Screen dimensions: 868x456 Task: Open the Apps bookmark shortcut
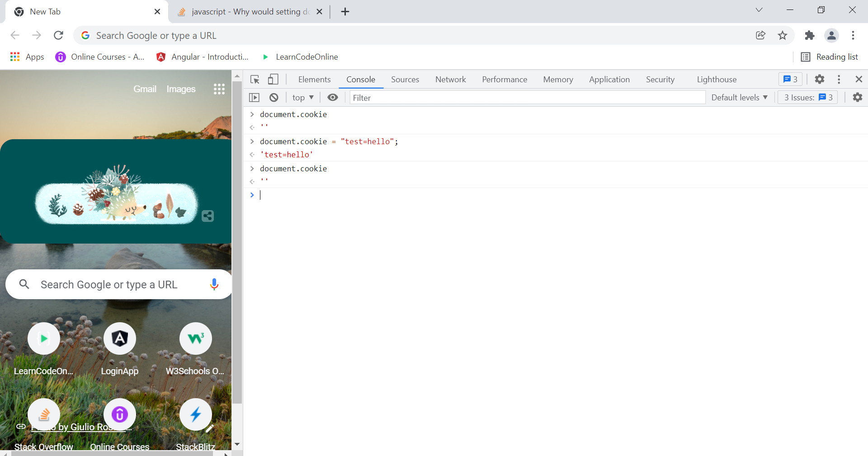click(27, 57)
